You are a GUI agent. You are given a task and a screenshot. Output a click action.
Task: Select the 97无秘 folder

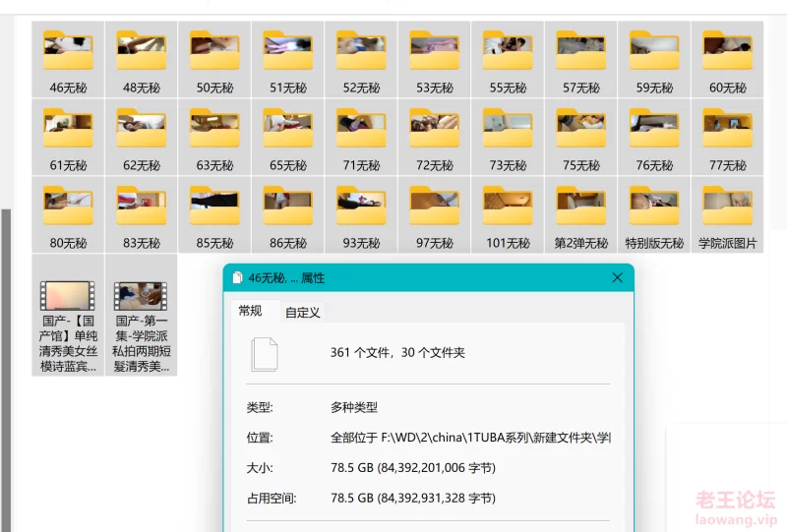[435, 214]
